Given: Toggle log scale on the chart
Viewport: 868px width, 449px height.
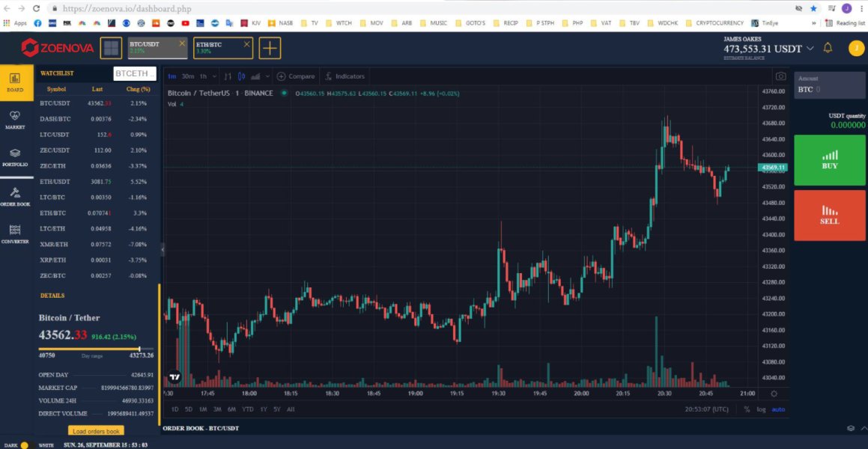Looking at the screenshot, I should coord(761,409).
